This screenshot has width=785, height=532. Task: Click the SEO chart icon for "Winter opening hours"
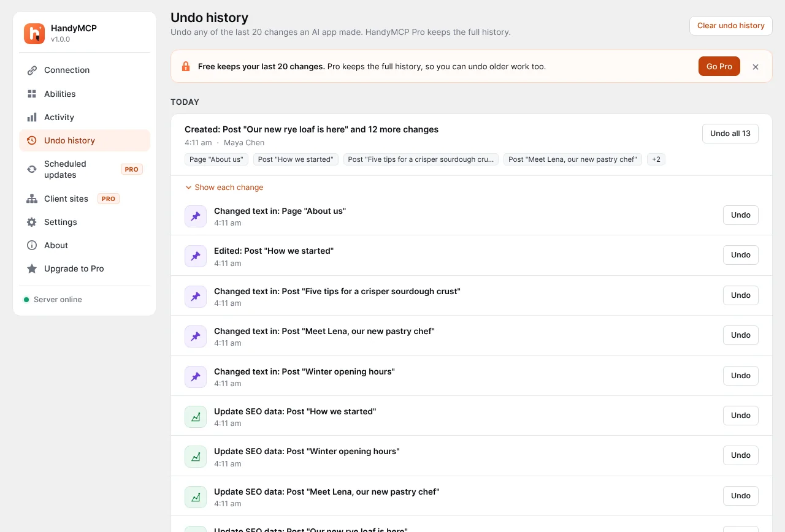tap(196, 457)
